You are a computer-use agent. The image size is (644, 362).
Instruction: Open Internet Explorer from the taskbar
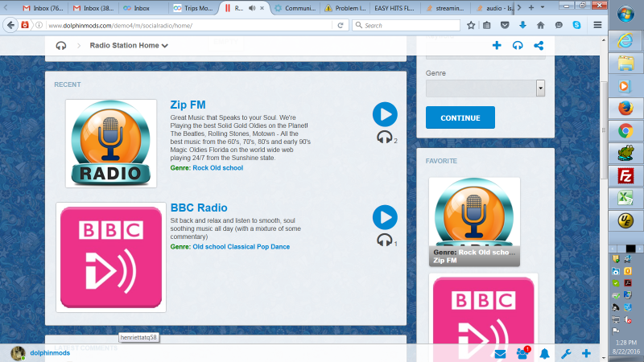pos(625,41)
